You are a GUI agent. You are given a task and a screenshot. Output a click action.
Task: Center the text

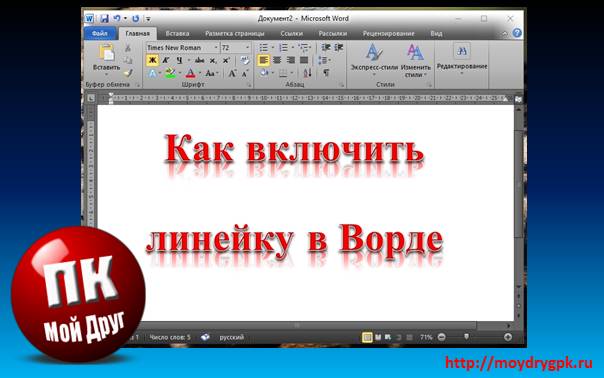(x=277, y=60)
